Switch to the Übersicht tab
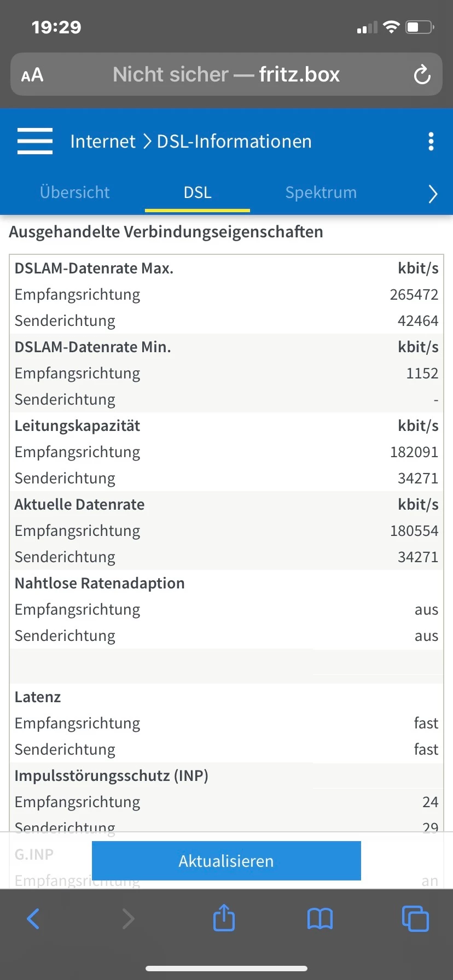Viewport: 453px width, 980px height. [x=75, y=192]
